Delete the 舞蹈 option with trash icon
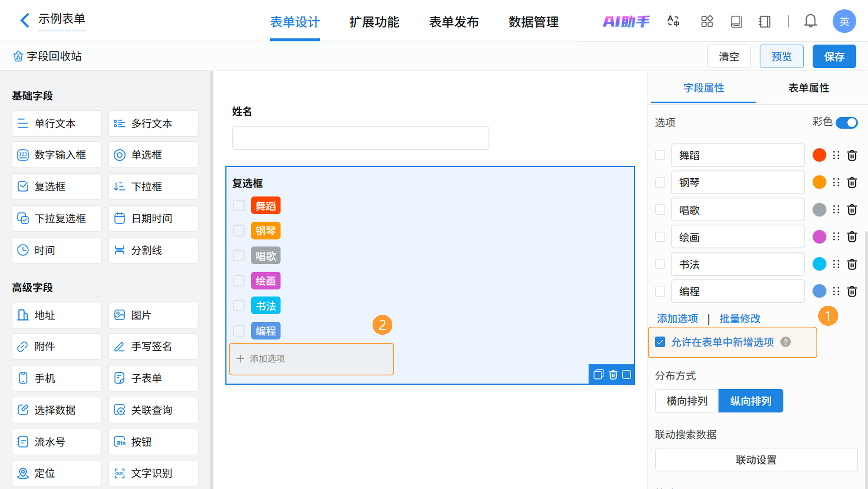Viewport: 868px width, 489px height. pos(852,155)
